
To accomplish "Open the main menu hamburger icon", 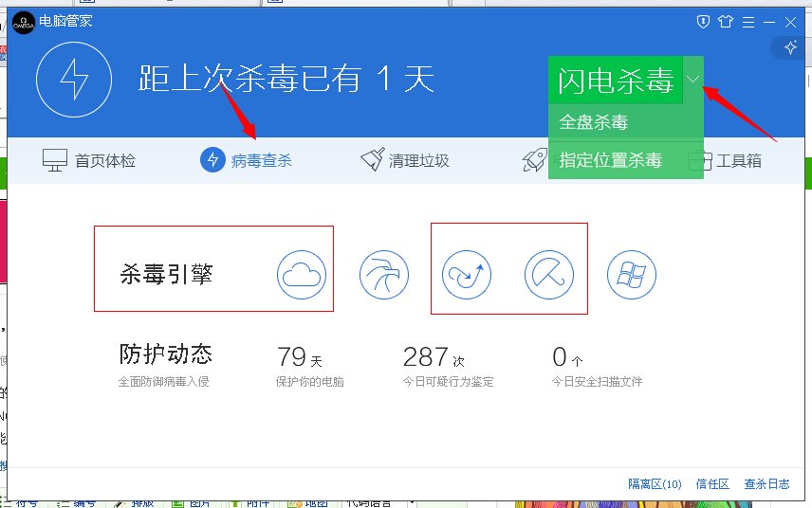I will pyautogui.click(x=748, y=22).
